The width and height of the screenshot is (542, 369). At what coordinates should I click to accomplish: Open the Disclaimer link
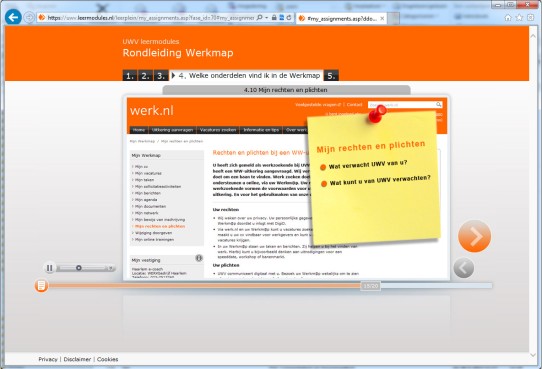pos(77,359)
